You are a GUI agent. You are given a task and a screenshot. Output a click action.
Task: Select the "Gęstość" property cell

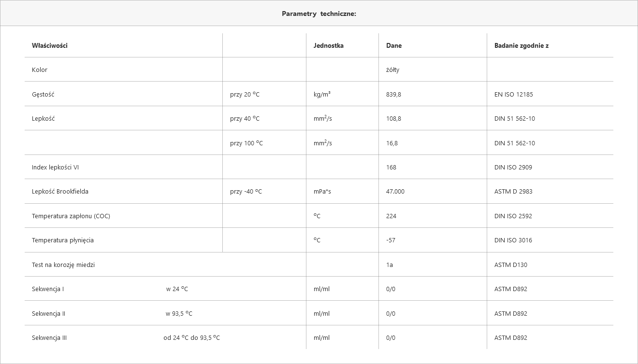(43, 94)
